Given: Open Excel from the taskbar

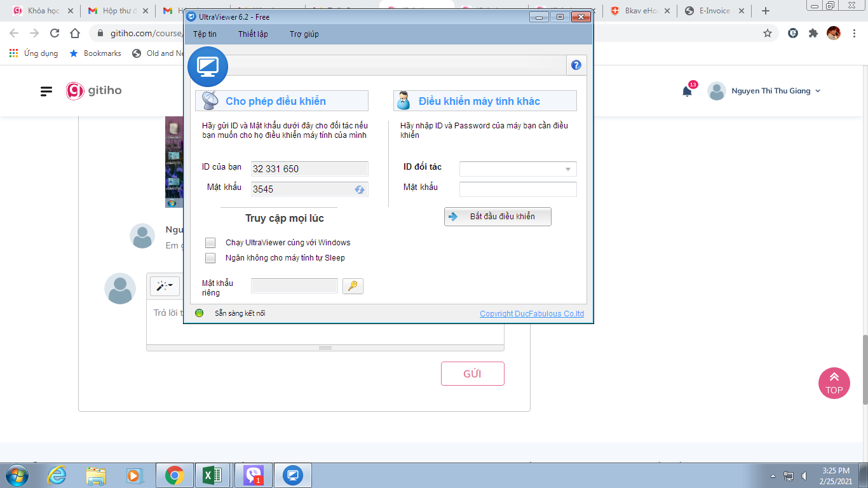Looking at the screenshot, I should click(212, 475).
